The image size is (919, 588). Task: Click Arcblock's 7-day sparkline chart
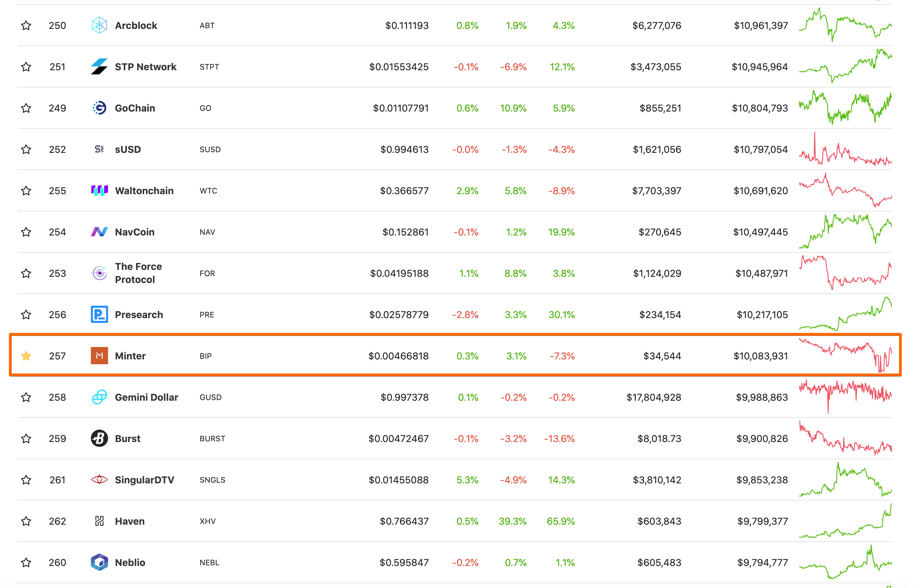(845, 25)
